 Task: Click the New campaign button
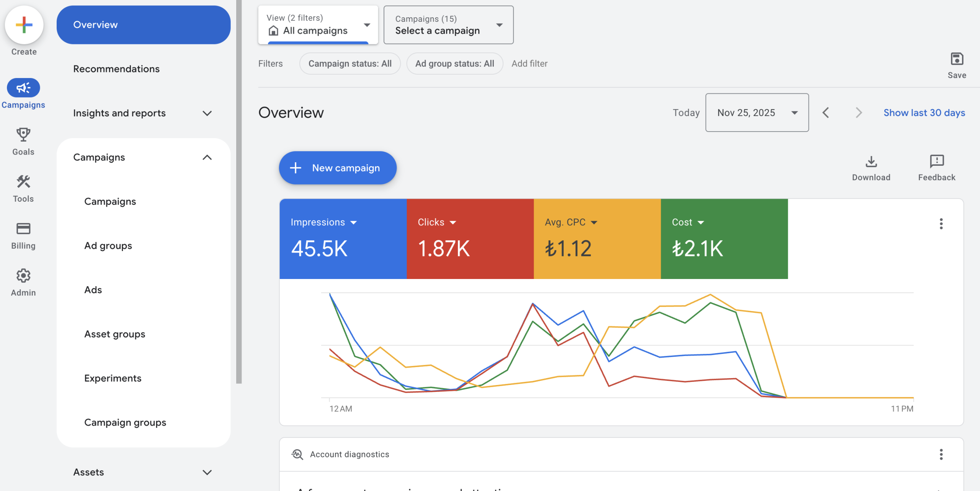pos(337,168)
